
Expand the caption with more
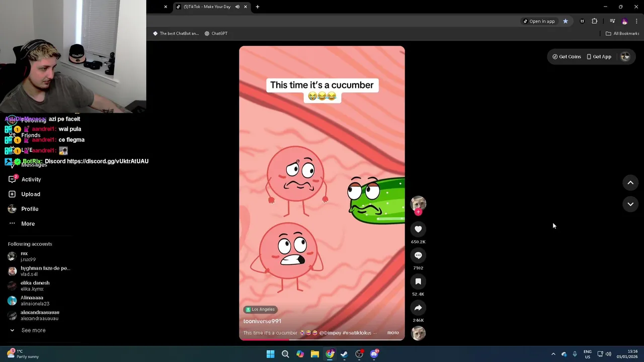pos(393,332)
